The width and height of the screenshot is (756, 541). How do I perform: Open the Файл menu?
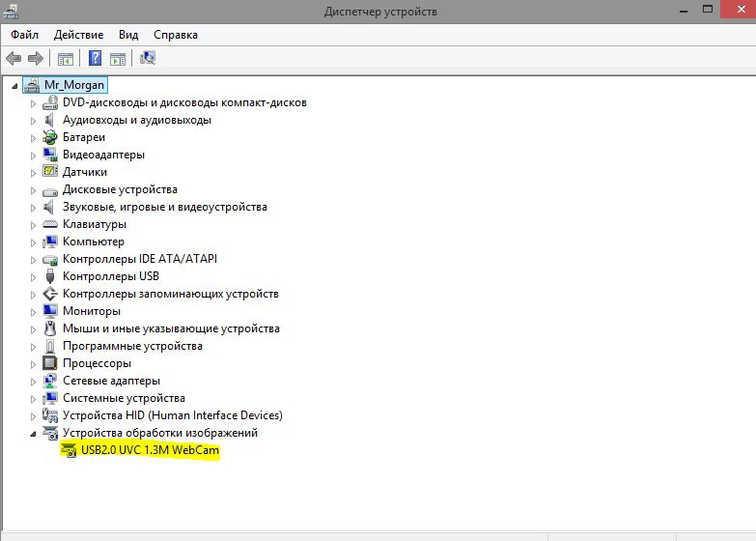pos(25,35)
